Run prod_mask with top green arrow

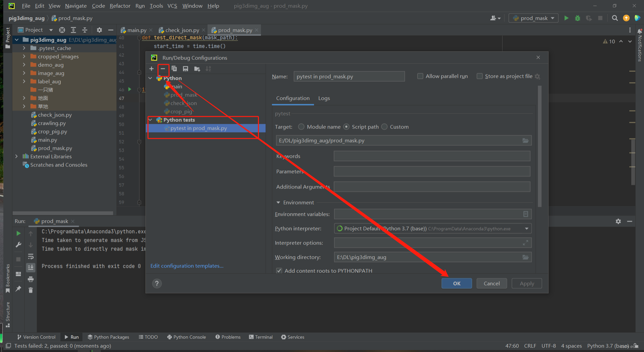pos(566,18)
